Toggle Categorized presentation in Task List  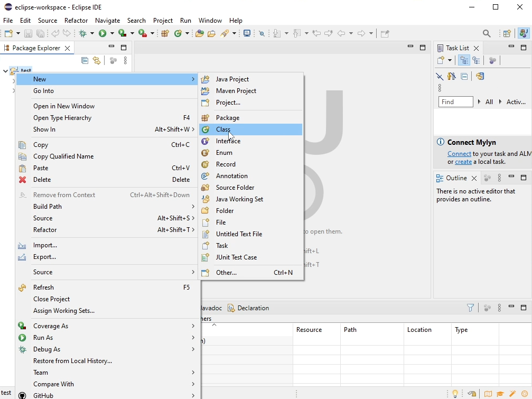pos(464,60)
